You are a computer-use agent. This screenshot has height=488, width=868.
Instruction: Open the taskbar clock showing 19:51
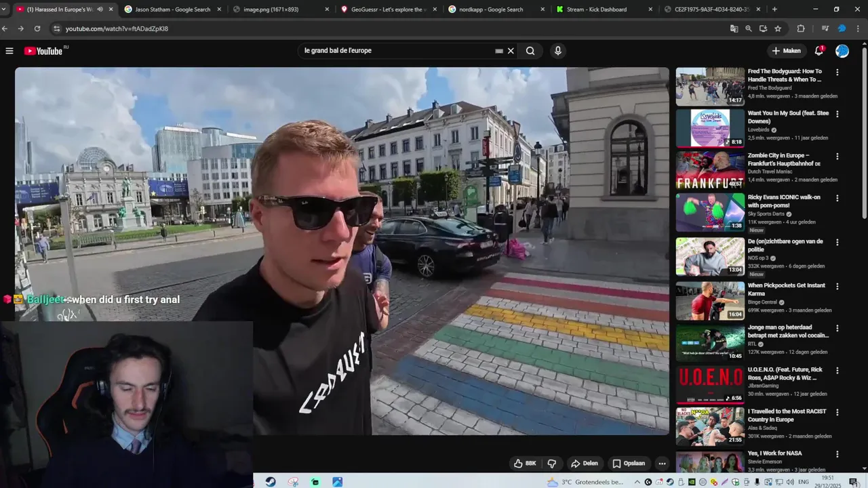(828, 482)
